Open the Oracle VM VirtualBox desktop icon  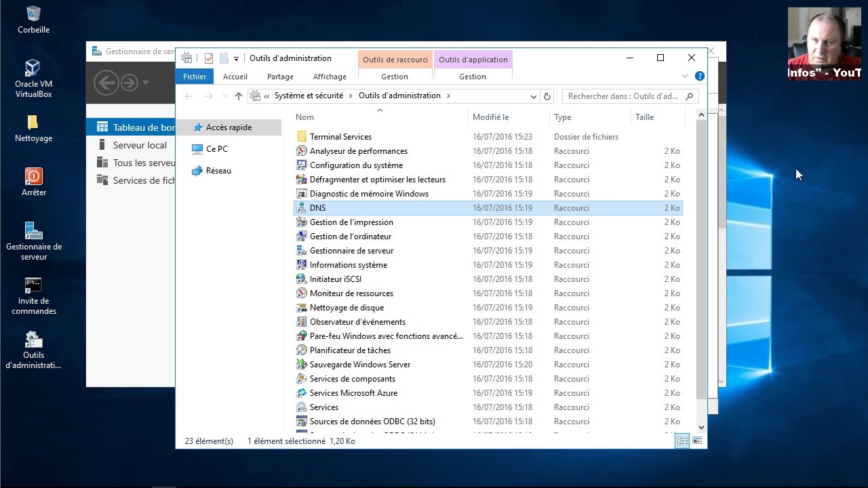[x=33, y=78]
